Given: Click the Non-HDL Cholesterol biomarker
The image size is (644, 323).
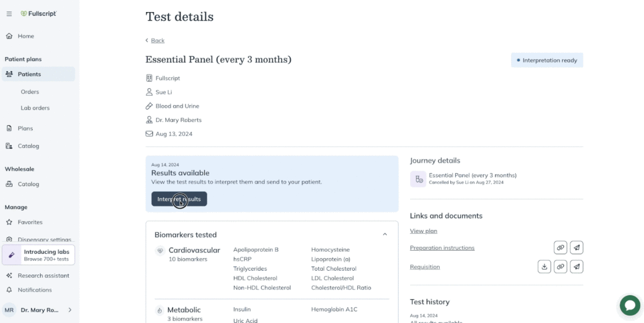Looking at the screenshot, I should pos(262,288).
